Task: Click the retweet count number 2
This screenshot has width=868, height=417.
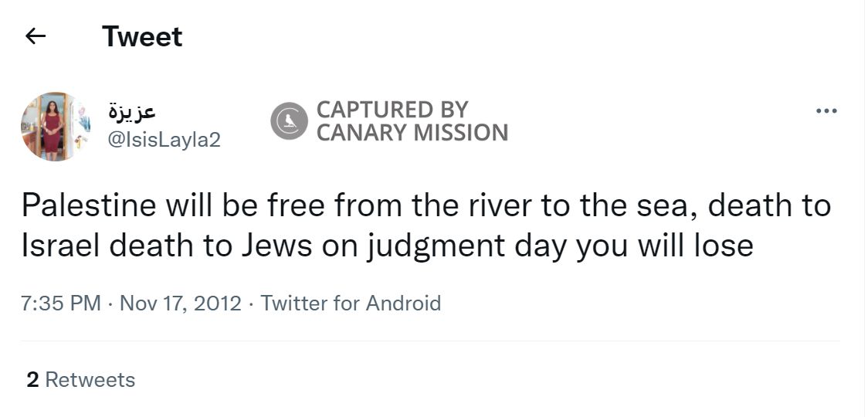Action: pos(32,379)
